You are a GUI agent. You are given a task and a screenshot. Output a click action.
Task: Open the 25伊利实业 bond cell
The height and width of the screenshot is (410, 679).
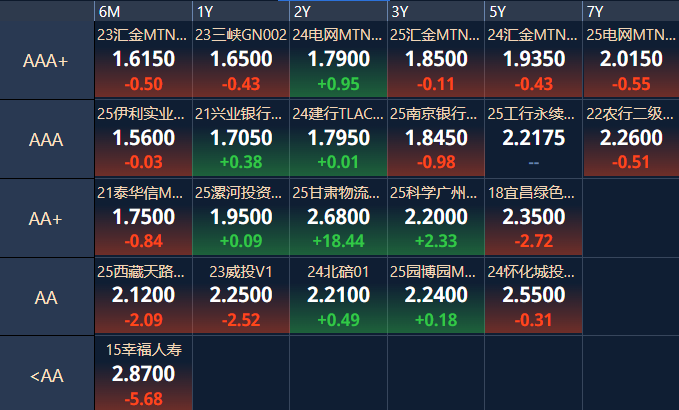[142, 139]
